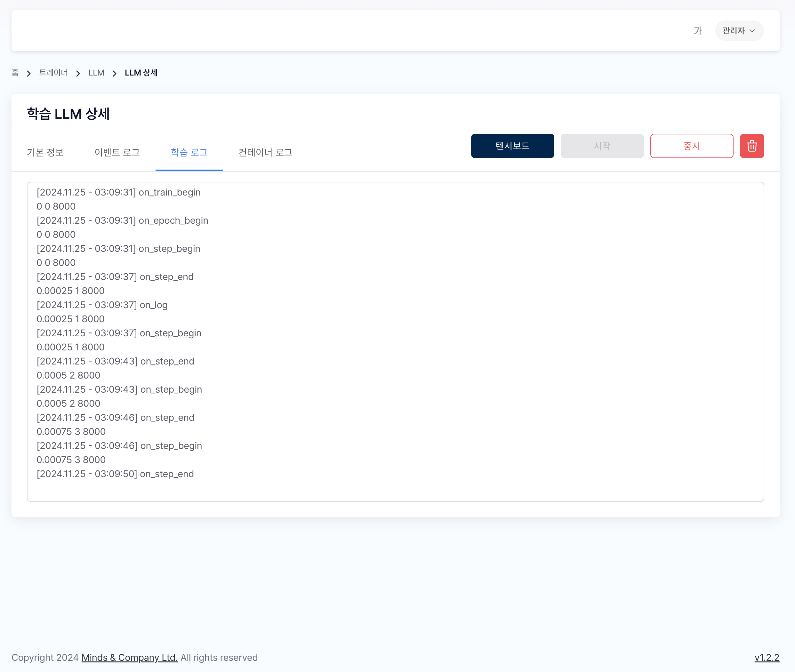Open the 이벤트 로그 tab
Screen dimensions: 795x672
(117, 152)
